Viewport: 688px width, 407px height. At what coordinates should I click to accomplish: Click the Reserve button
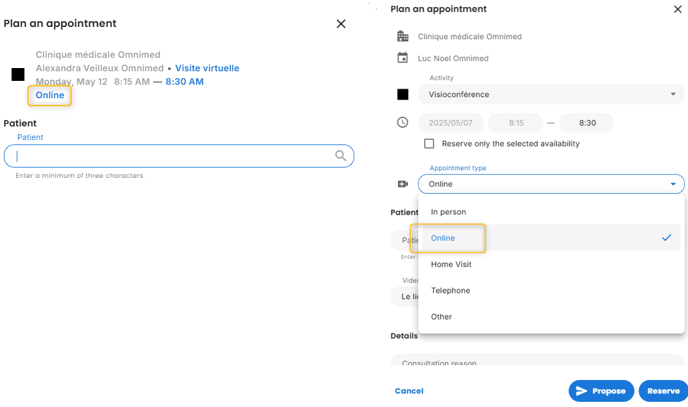click(x=662, y=391)
